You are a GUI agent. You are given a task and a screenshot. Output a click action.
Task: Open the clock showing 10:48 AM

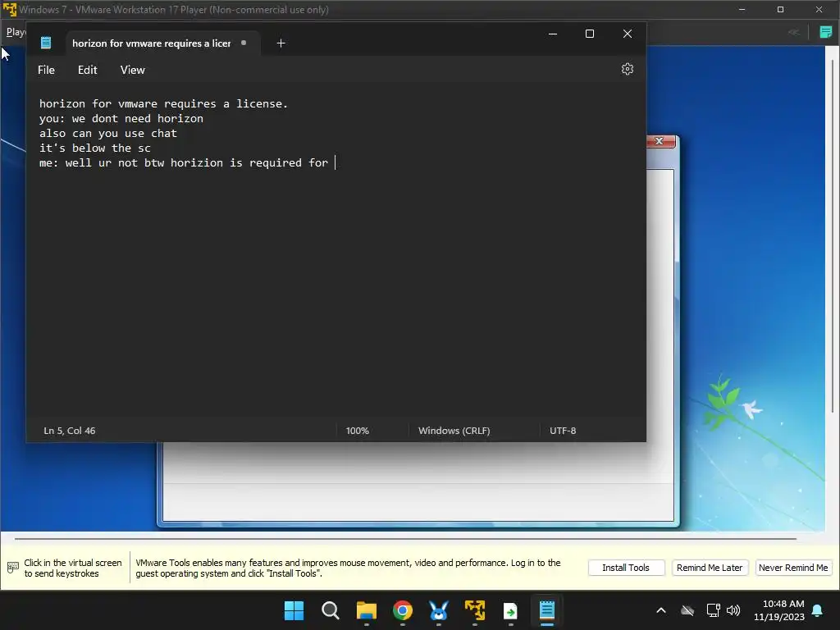779,610
